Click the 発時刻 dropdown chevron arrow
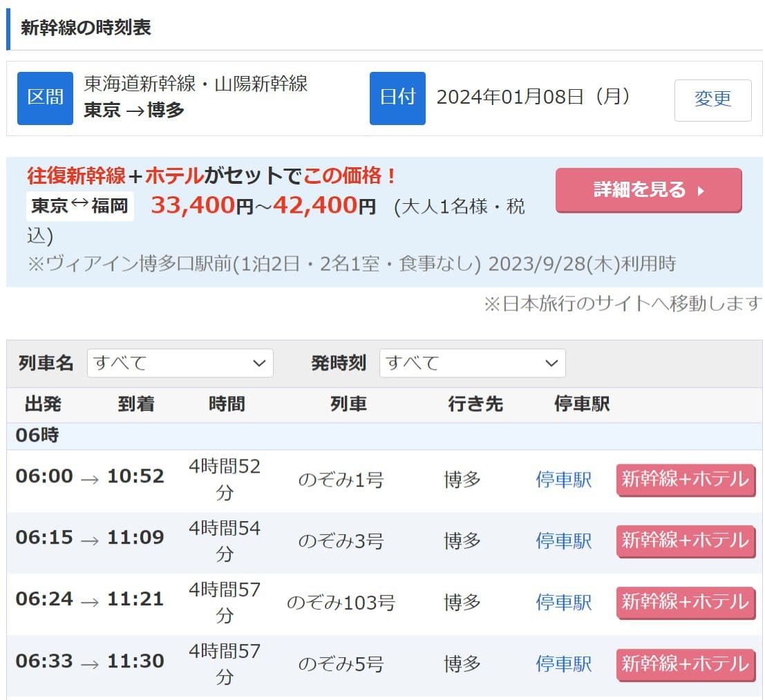Image resolution: width=765 pixels, height=700 pixels. coord(551,363)
